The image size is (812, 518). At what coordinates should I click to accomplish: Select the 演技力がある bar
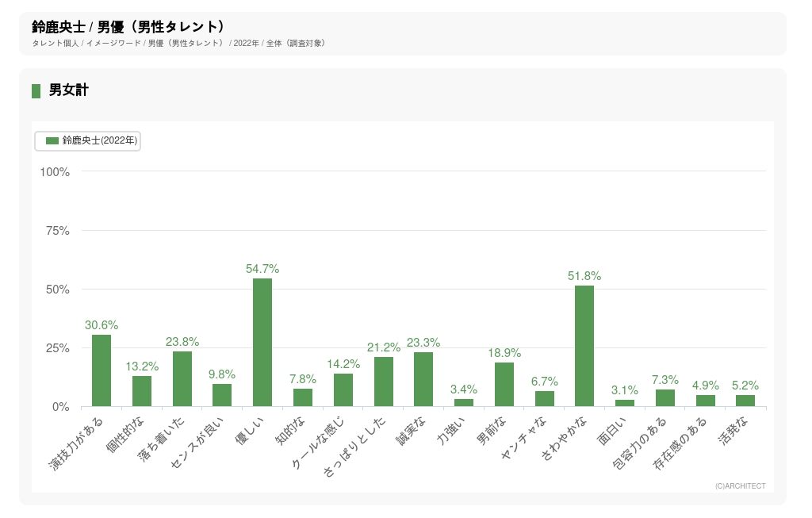101,370
